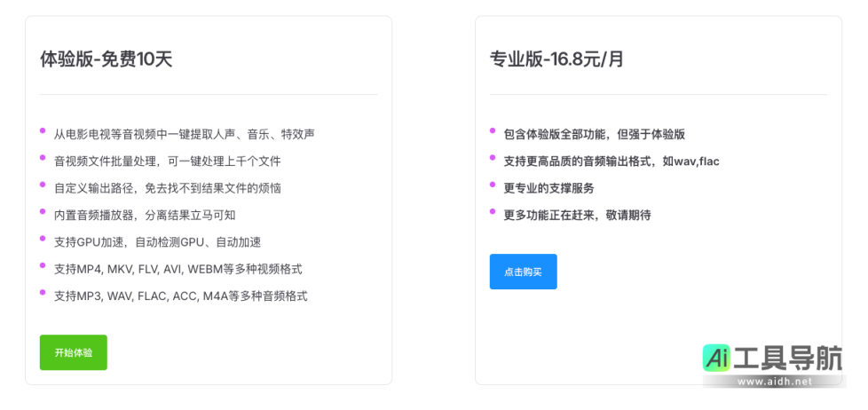
Task: Click the blue 点击购买 button
Action: [x=523, y=272]
